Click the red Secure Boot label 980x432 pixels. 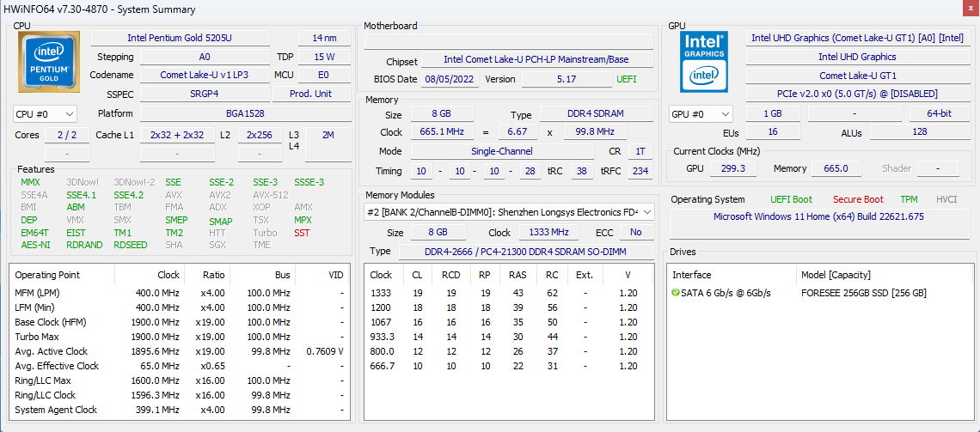pos(858,200)
